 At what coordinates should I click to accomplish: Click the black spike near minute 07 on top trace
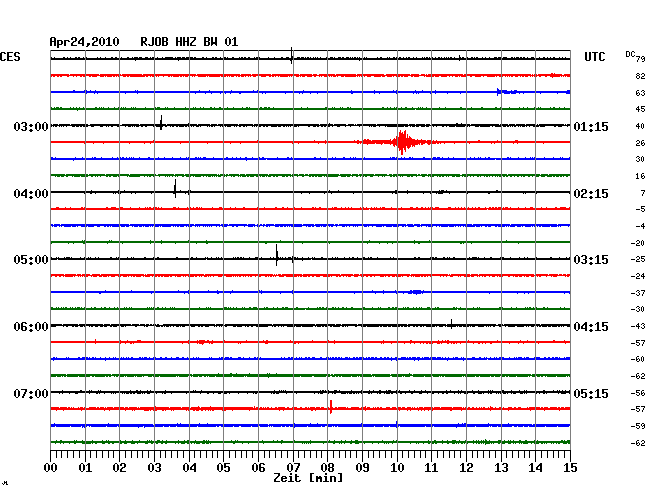pos(292,56)
